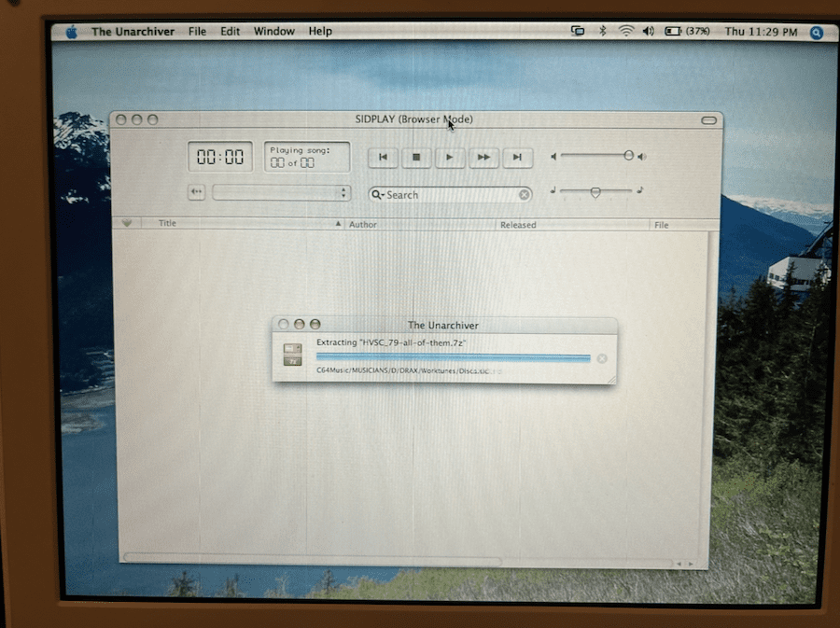
Task: Sort the list by Title column
Action: click(167, 223)
